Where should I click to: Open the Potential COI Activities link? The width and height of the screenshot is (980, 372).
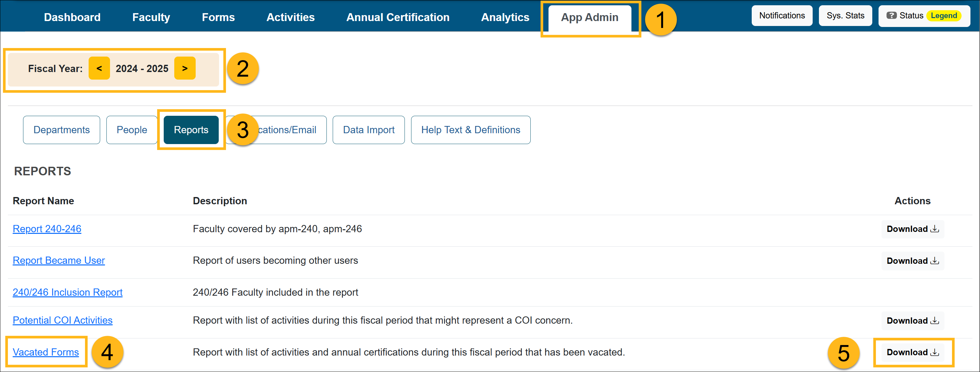(62, 320)
